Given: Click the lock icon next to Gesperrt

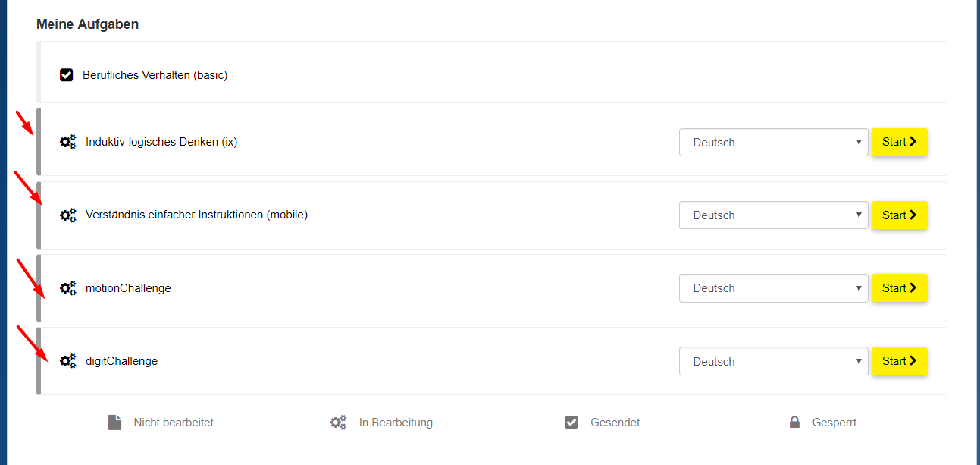Looking at the screenshot, I should [794, 423].
